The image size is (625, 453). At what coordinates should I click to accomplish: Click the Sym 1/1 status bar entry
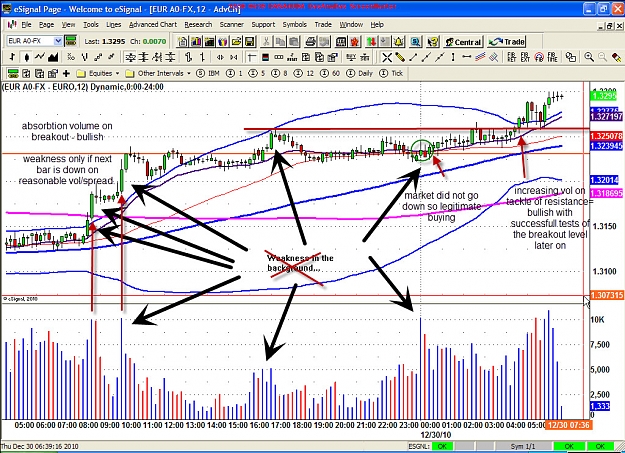point(523,446)
